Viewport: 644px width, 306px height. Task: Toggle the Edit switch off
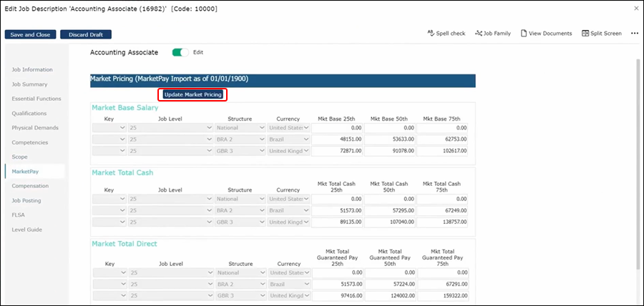(180, 52)
